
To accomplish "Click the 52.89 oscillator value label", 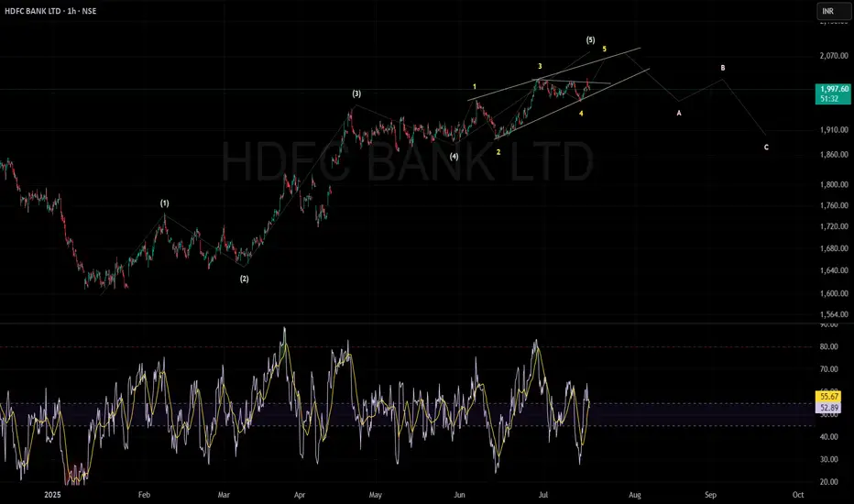I will tap(828, 408).
